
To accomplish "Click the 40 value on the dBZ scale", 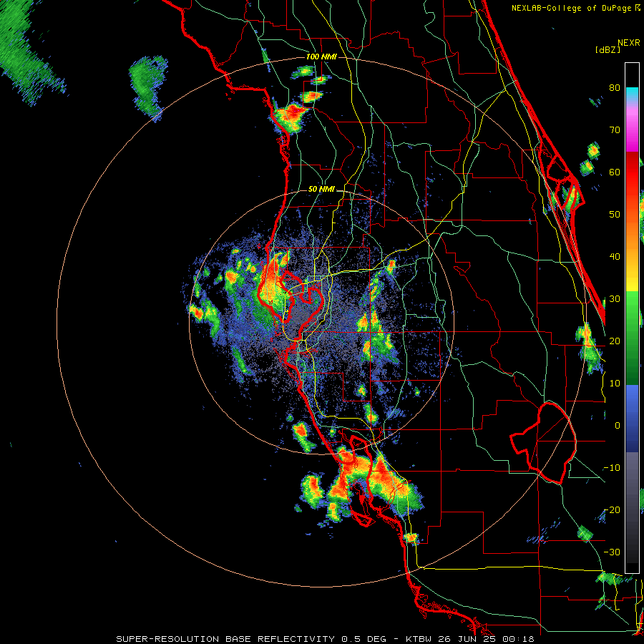I will click(615, 257).
